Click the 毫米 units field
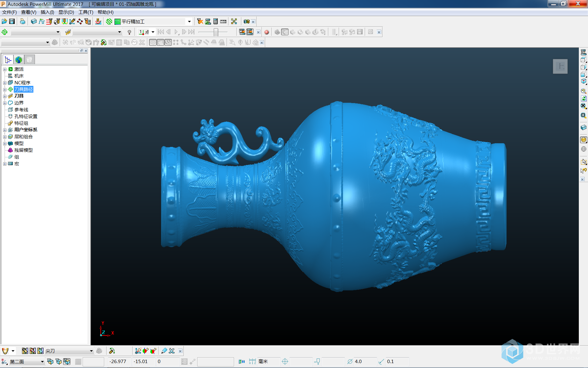The image size is (588, 368). [x=268, y=362]
